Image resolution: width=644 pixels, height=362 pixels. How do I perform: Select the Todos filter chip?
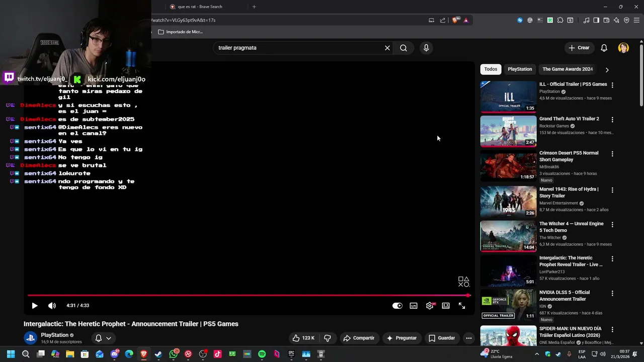(x=491, y=69)
